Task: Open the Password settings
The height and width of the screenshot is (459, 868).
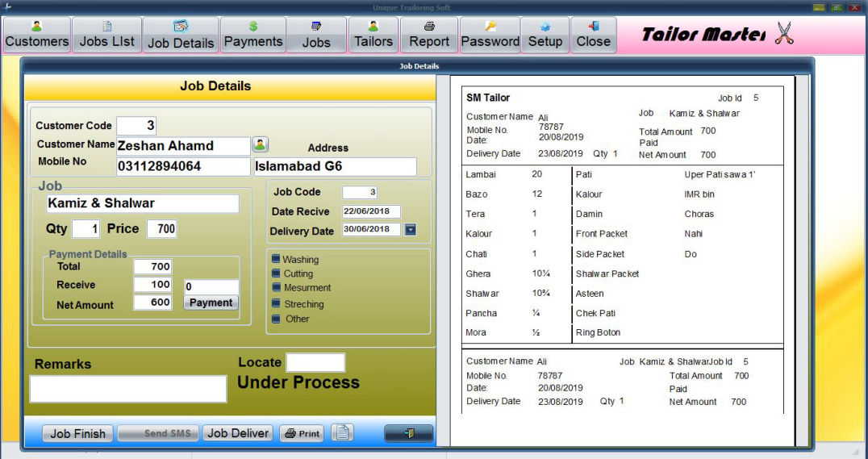Action: 490,35
